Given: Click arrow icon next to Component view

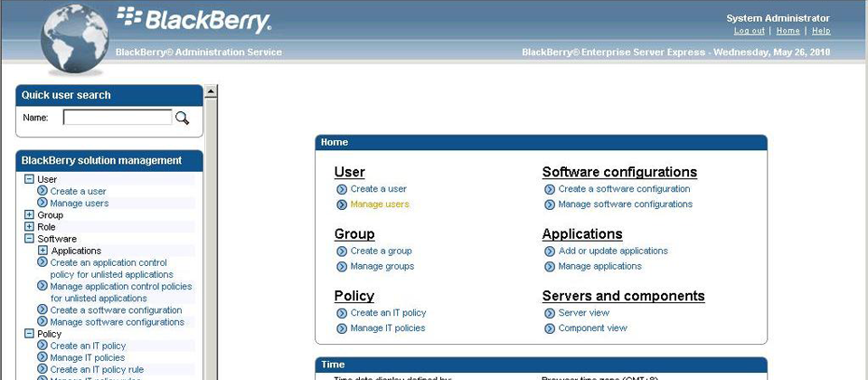Looking at the screenshot, I should click(550, 328).
